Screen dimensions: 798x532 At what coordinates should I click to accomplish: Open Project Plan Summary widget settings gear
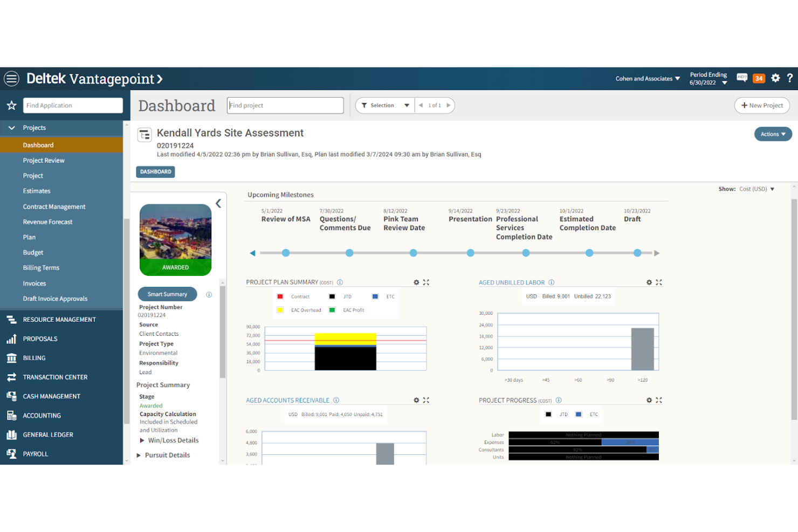pos(416,282)
